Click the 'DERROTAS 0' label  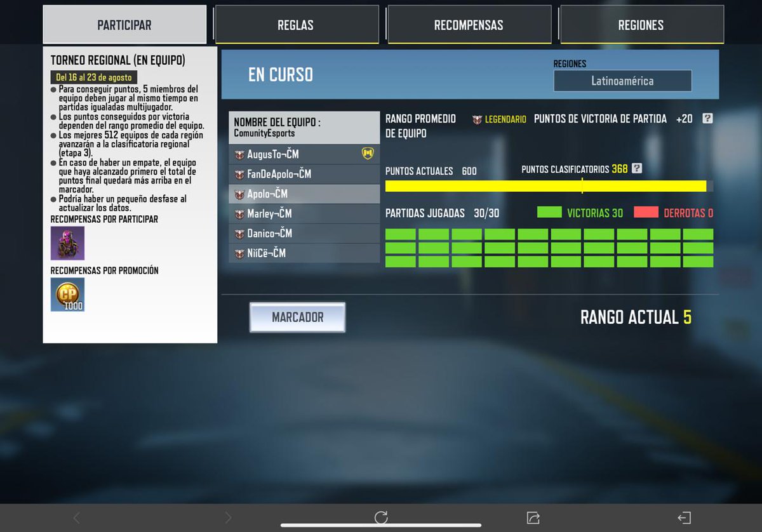688,213
